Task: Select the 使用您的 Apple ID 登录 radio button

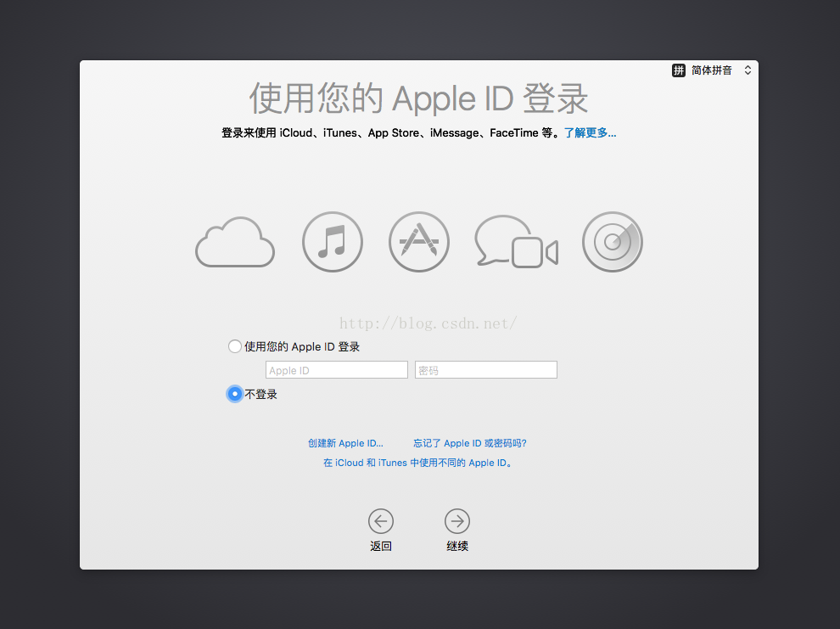Action: pyautogui.click(x=235, y=346)
